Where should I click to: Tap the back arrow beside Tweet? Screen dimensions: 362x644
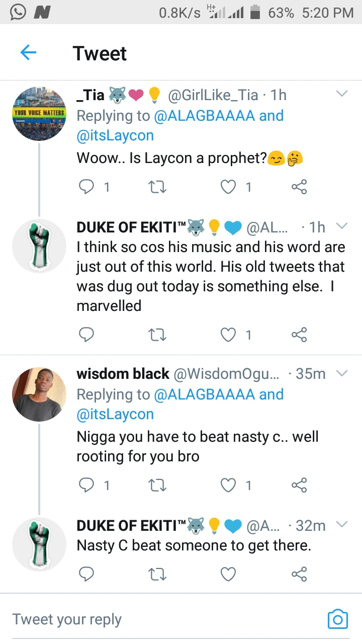pos(28,53)
